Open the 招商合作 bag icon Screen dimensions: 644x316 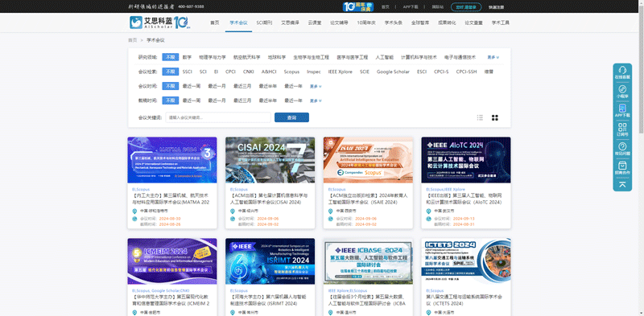point(622,166)
